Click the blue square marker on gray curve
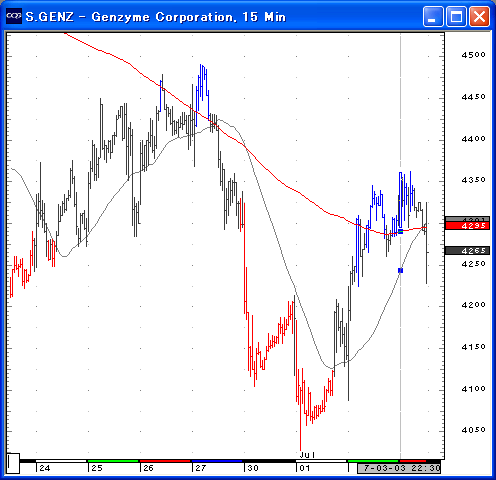 pos(401,270)
